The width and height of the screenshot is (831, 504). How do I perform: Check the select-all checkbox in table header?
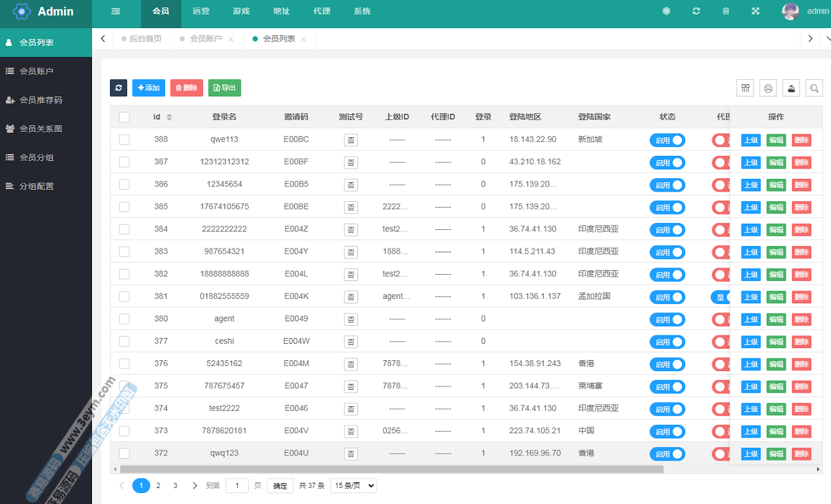click(124, 117)
